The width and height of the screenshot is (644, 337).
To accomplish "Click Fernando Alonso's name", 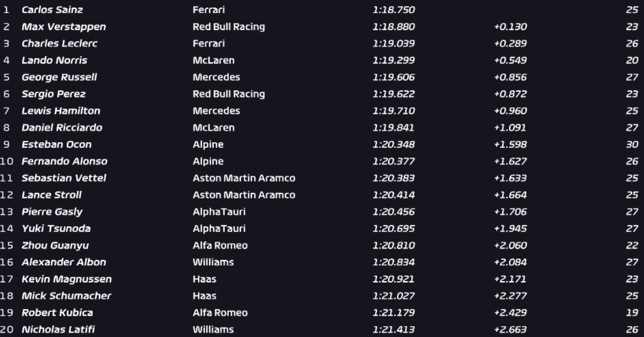I will click(x=65, y=161).
